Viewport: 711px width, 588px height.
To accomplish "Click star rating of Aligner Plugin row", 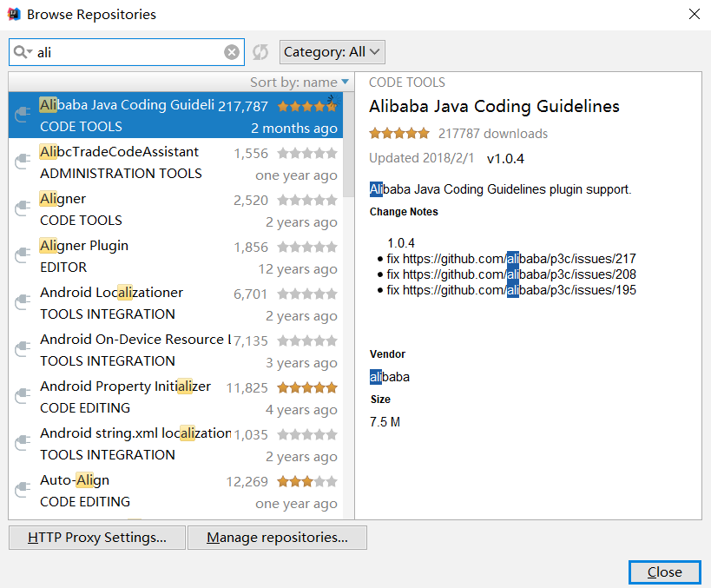I will 307,247.
